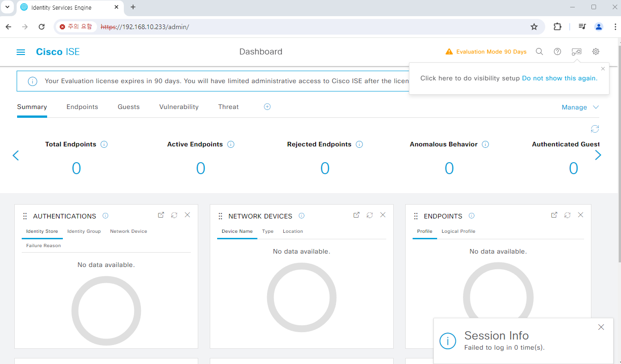Switch to the Endpoints dashboard tab
Viewport: 621px width, 364px height.
(82, 107)
